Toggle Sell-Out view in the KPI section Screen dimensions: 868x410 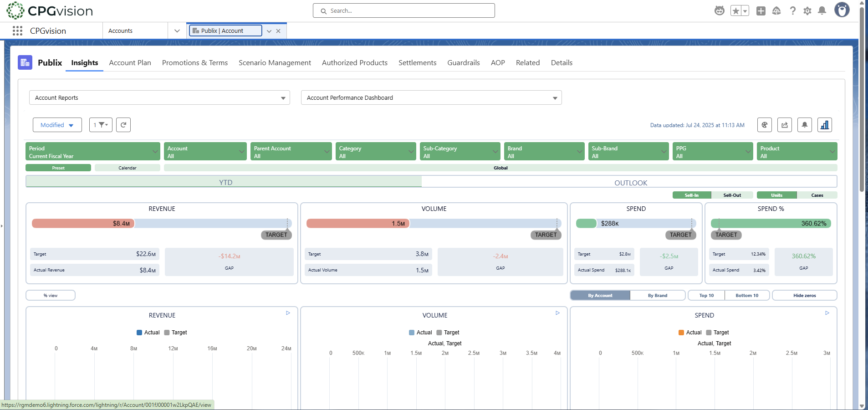[x=732, y=195]
